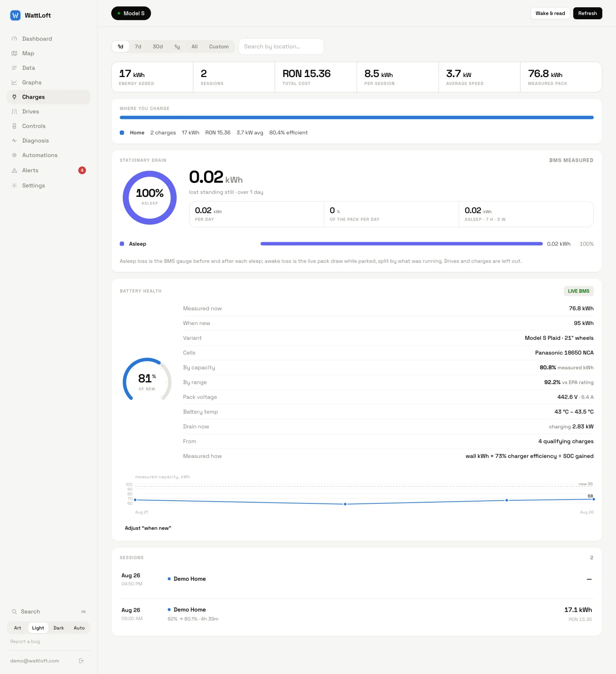
Task: Select the 30d time range
Action: [x=158, y=47]
